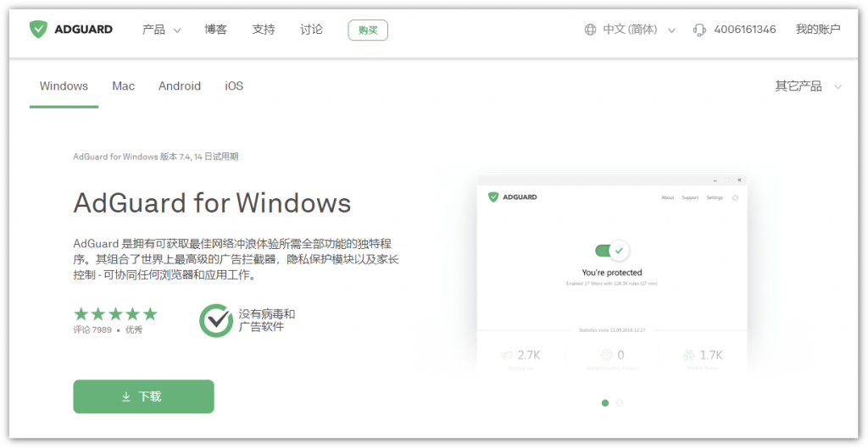Click Support in the app preview
Viewport: 868px width, 448px height.
click(x=690, y=197)
